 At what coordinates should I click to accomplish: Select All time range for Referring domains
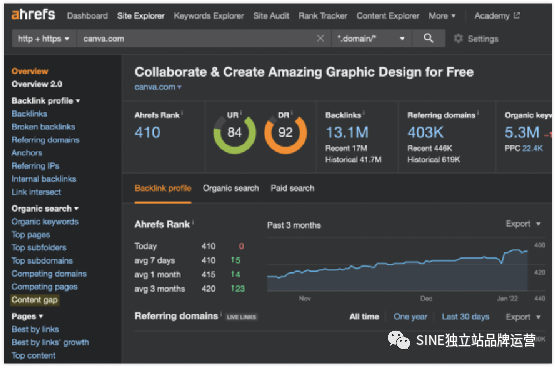click(364, 317)
